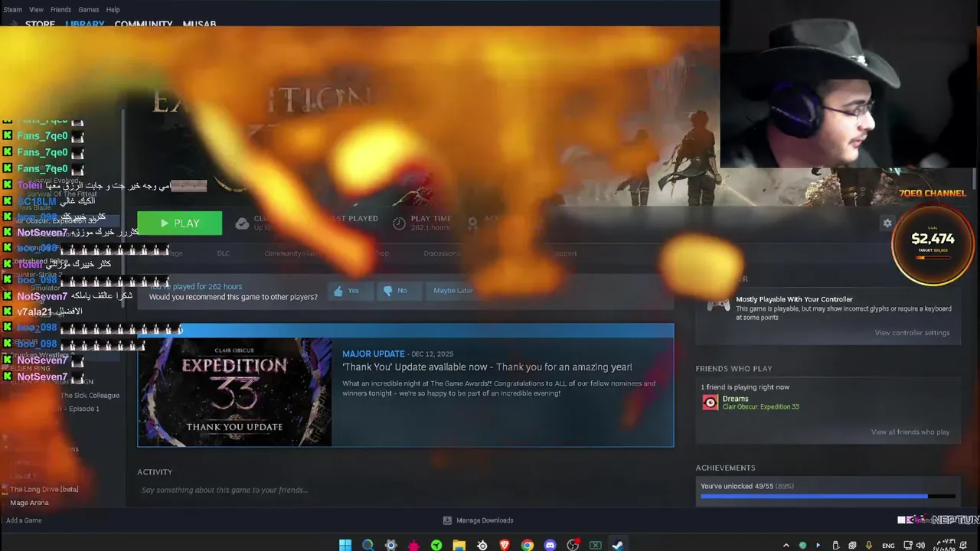Select The Sick Colleague in library
980x551 pixels.
click(90, 396)
